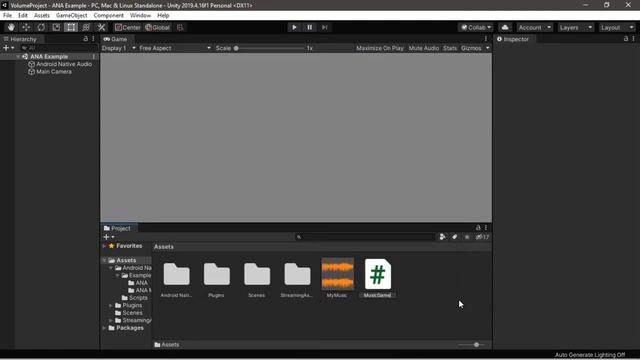
Task: Open the Account dropdown
Action: point(535,27)
